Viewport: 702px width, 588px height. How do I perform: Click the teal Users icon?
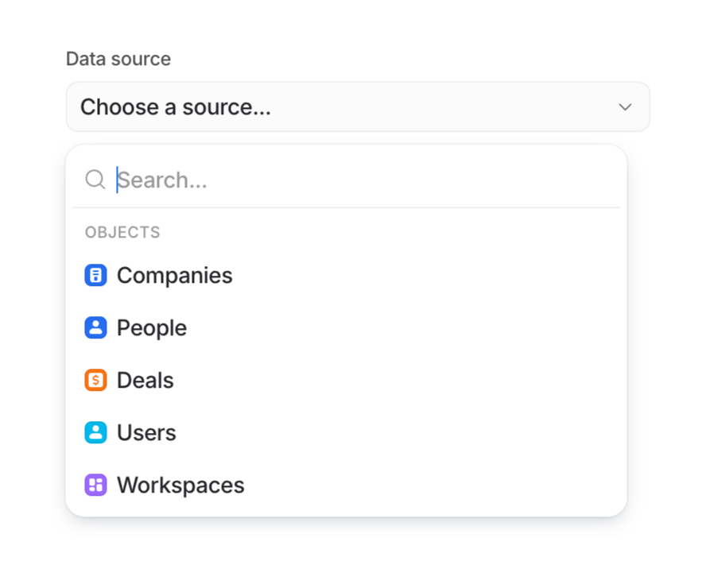tap(95, 432)
